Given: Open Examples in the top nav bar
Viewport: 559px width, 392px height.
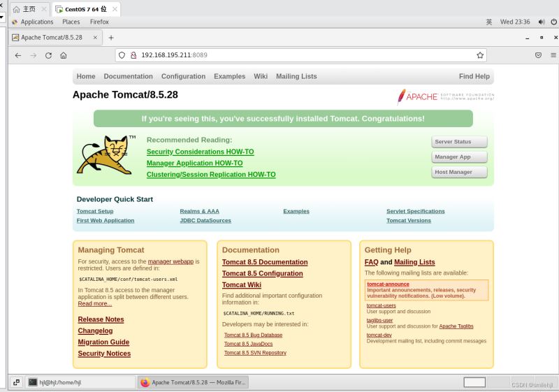Looking at the screenshot, I should (230, 76).
